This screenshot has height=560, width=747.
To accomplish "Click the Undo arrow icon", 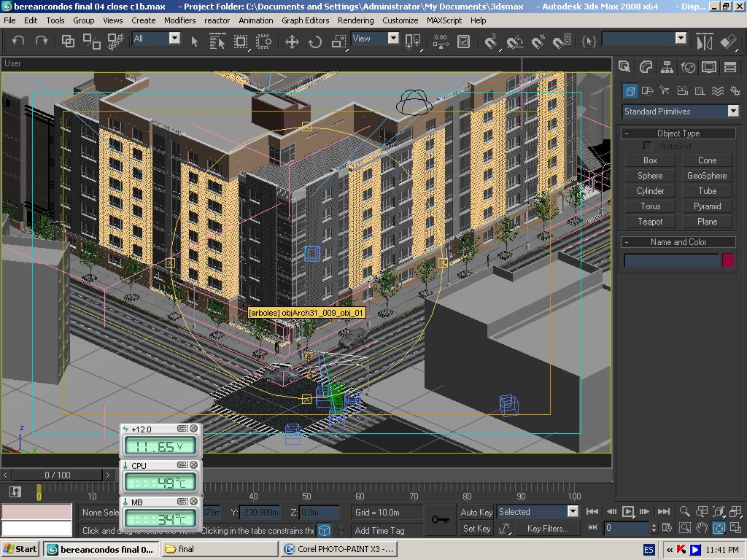I will (18, 41).
